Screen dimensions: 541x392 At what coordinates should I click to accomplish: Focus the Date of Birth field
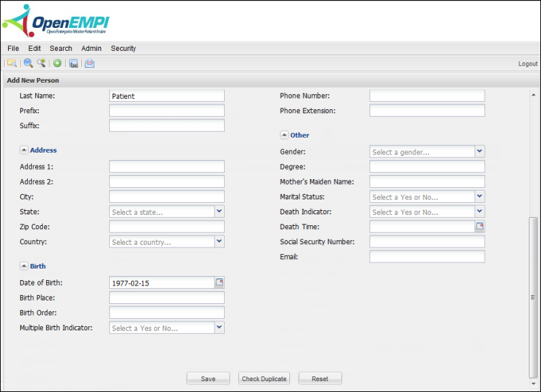pyautogui.click(x=162, y=283)
